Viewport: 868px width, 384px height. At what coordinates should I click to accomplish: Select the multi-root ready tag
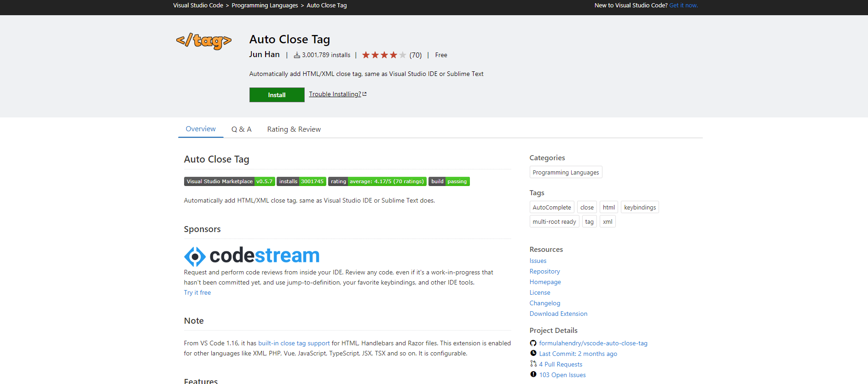[554, 221]
